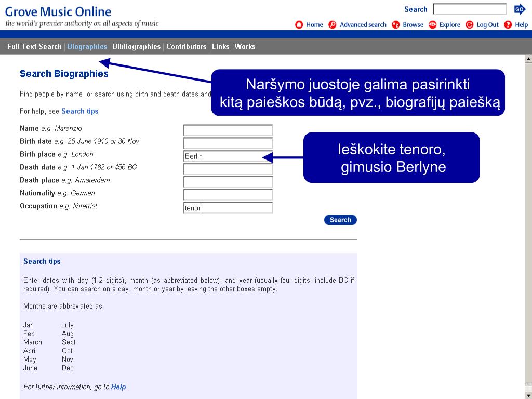532x399 pixels.
Task: Click the Search tips box heading
Action: coord(42,262)
